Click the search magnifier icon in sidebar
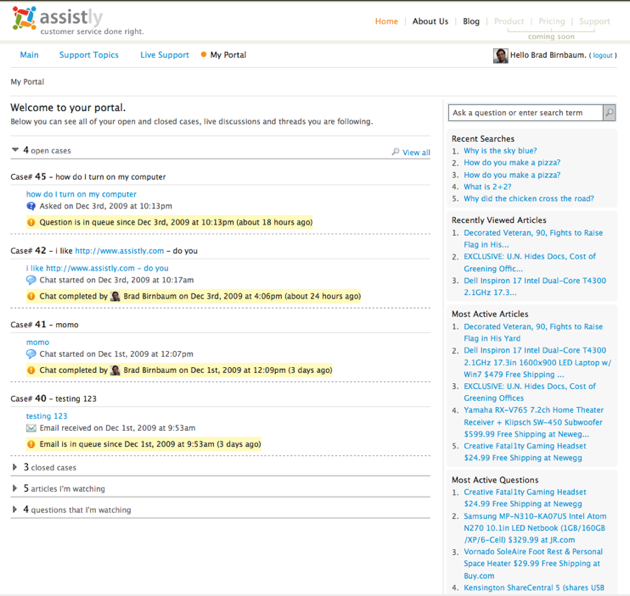This screenshot has height=596, width=630. [x=609, y=113]
